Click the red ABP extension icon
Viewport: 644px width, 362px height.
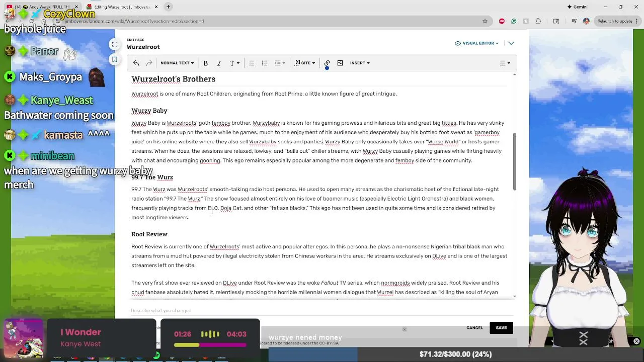point(502,21)
